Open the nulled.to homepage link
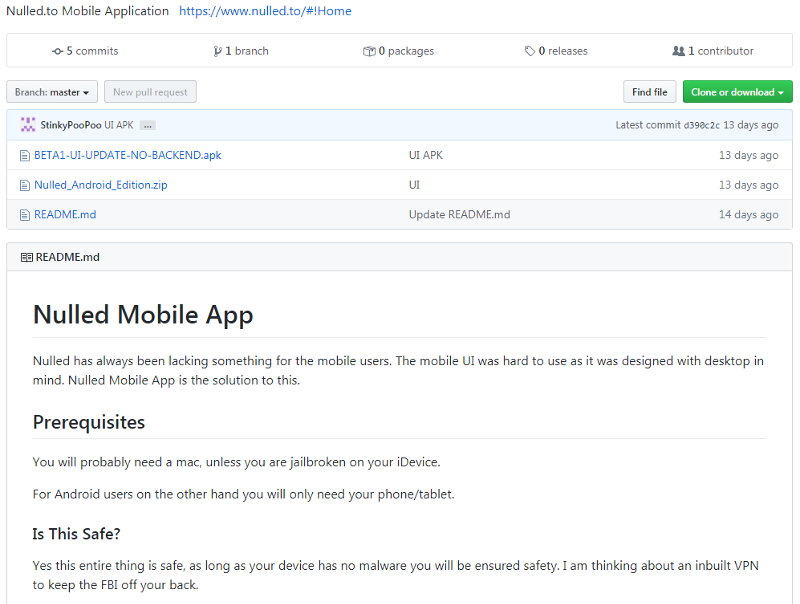Image resolution: width=800 pixels, height=604 pixels. [265, 11]
